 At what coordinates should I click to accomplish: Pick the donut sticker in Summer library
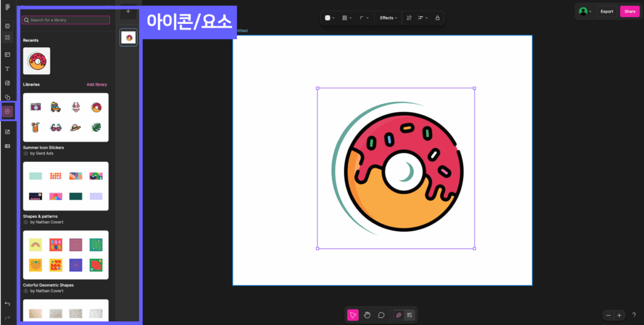click(x=96, y=107)
